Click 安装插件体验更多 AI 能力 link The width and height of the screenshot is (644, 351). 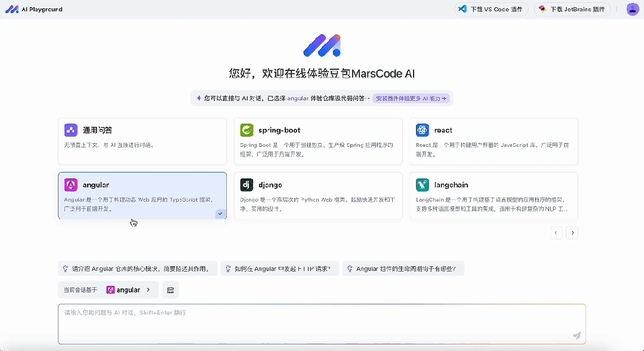point(411,98)
